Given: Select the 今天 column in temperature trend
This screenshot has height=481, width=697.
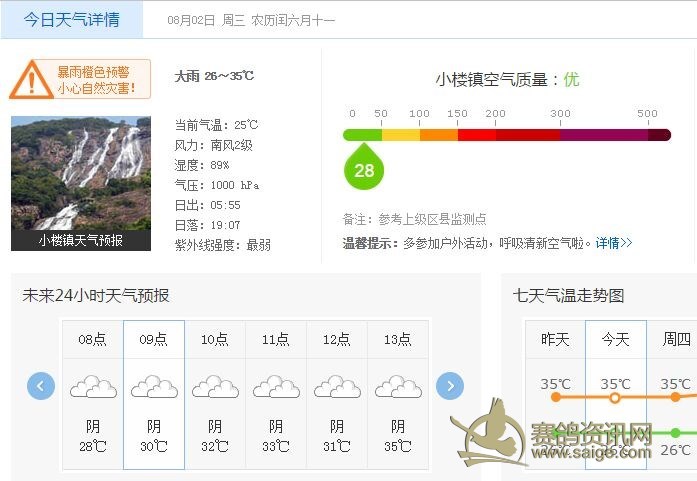Looking at the screenshot, I should 616,340.
